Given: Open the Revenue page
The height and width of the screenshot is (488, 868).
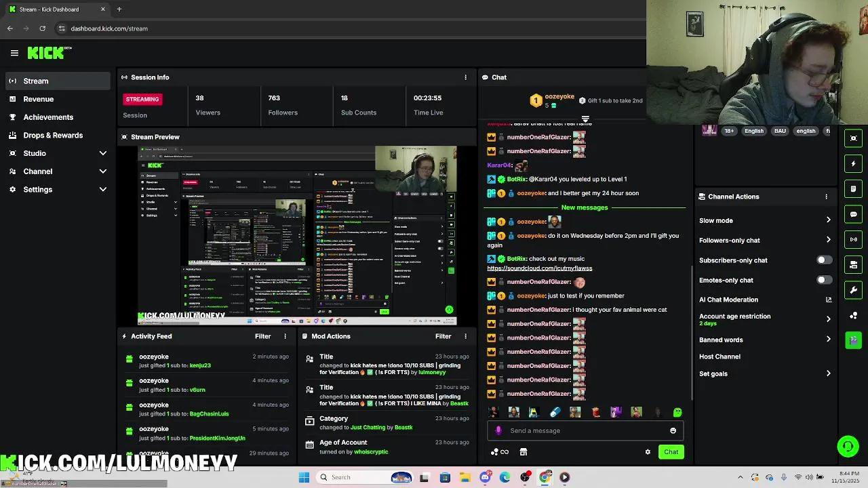Looking at the screenshot, I should pos(56,99).
